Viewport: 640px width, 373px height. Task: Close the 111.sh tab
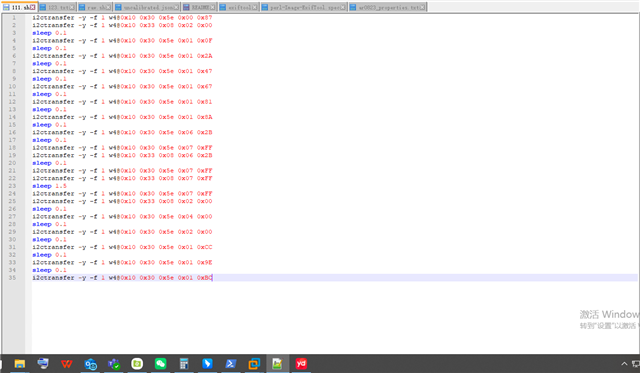pyautogui.click(x=32, y=7)
